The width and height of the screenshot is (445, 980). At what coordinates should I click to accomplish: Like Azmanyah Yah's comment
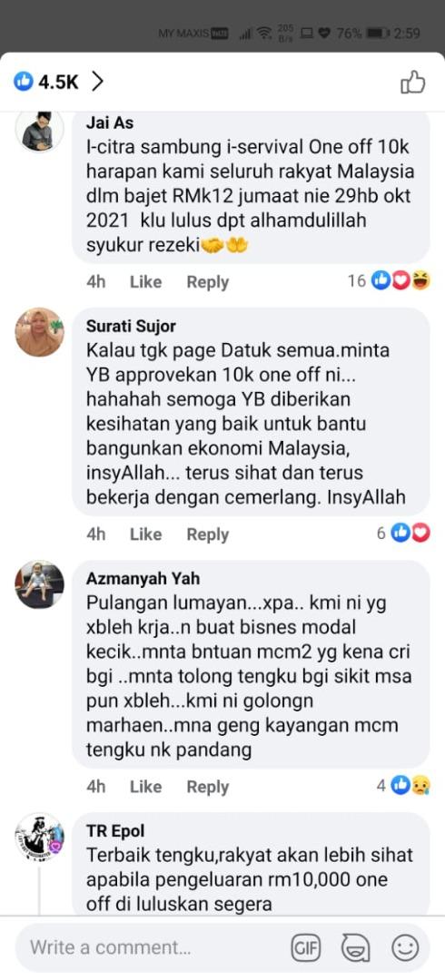pyautogui.click(x=145, y=787)
